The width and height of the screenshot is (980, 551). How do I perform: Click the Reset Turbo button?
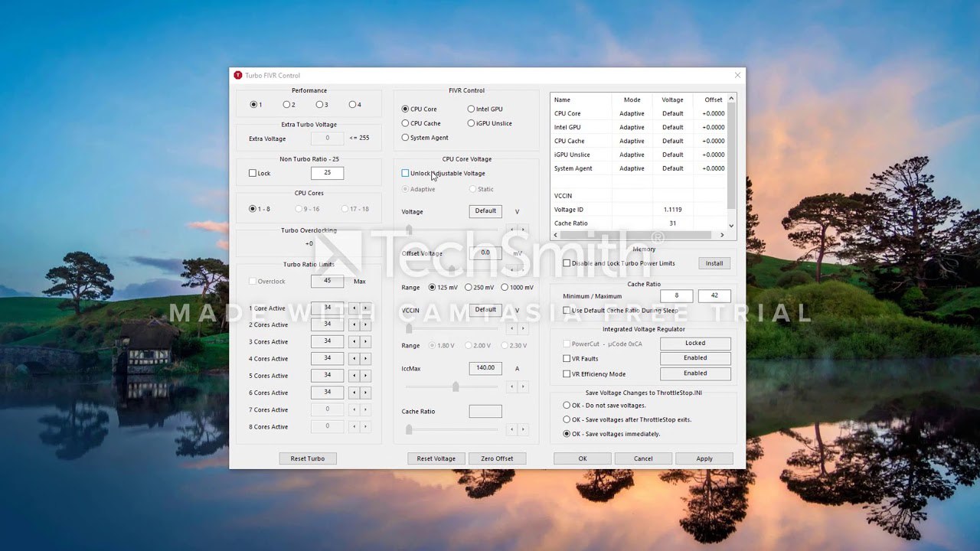click(x=308, y=458)
